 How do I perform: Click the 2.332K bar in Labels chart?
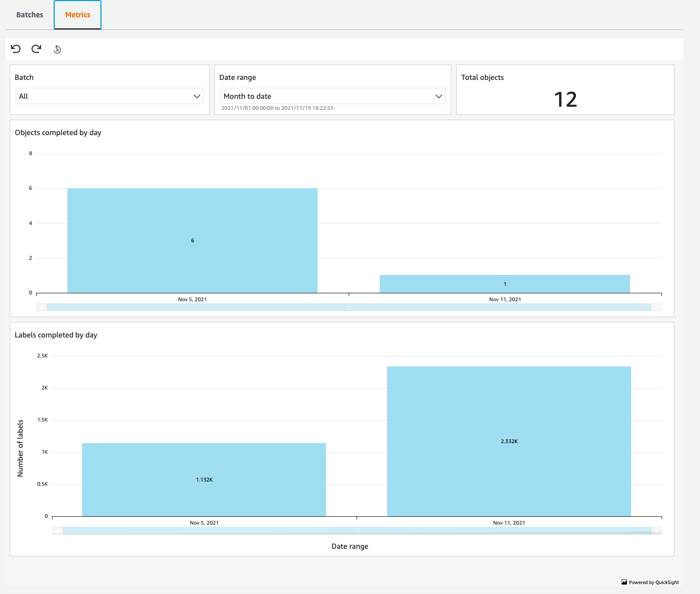509,441
